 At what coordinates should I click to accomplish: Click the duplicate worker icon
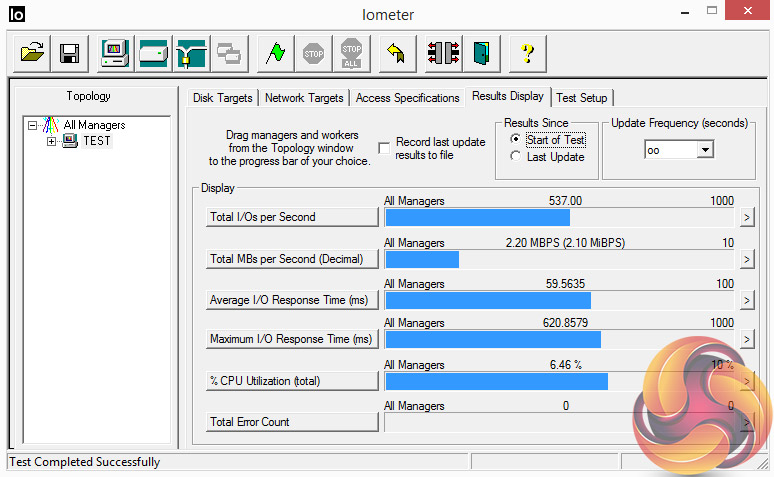[230, 53]
